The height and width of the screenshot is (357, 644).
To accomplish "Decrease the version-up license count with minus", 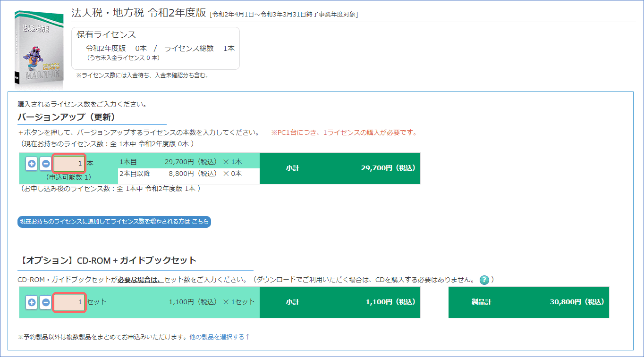I will [x=46, y=164].
